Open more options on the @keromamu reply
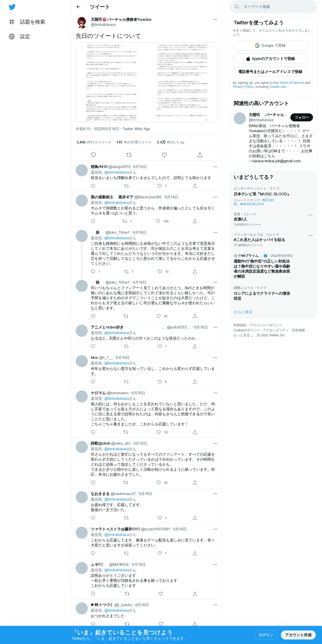 [215, 393]
